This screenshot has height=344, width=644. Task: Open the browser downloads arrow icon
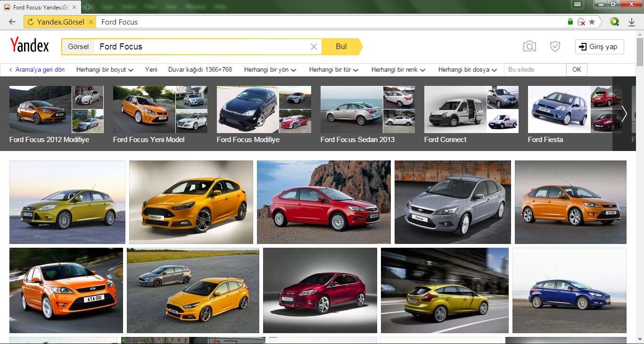click(632, 22)
